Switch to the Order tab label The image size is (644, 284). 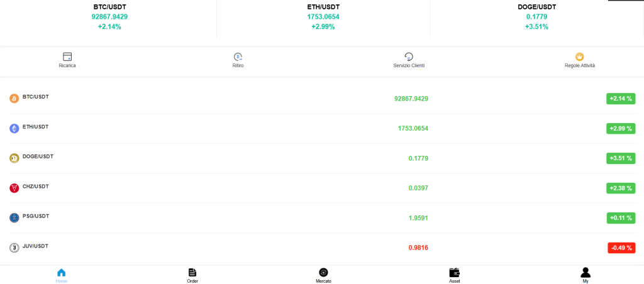[x=192, y=281]
